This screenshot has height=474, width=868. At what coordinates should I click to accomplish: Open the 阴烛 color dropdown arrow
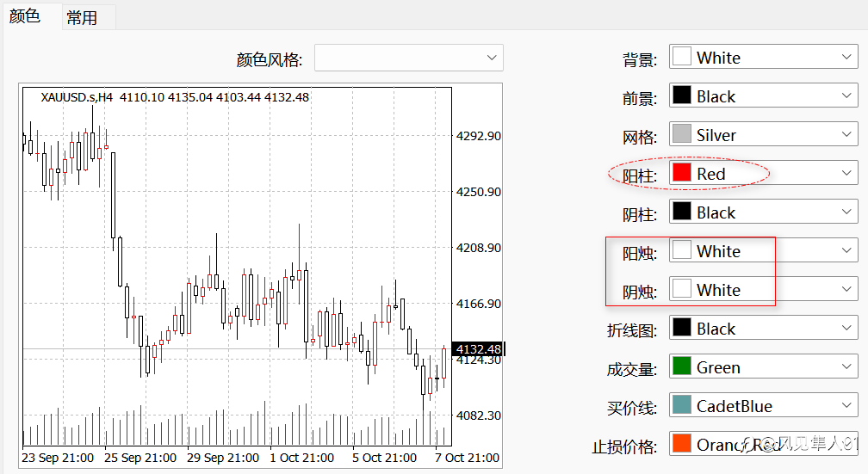pyautogui.click(x=846, y=289)
